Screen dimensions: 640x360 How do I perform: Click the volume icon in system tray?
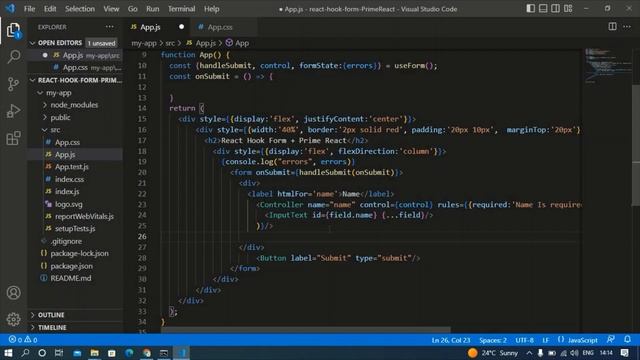click(574, 353)
